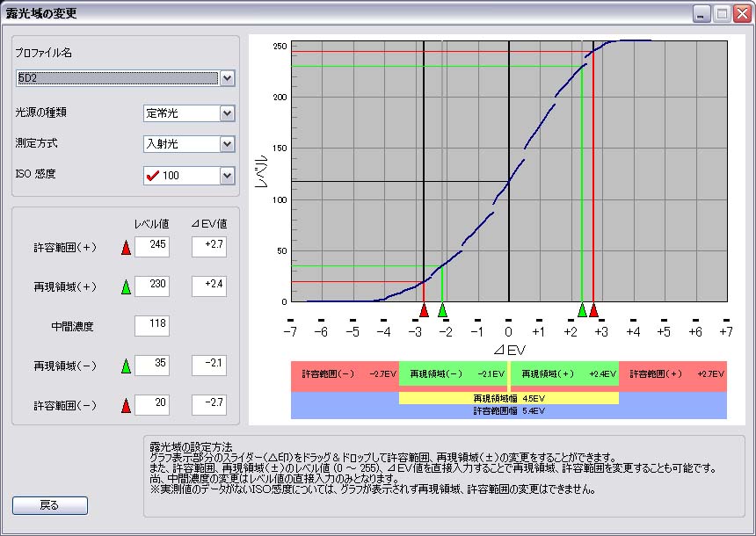
Task: Click blue 許容範囲幅 5.4EV bar
Action: [508, 410]
